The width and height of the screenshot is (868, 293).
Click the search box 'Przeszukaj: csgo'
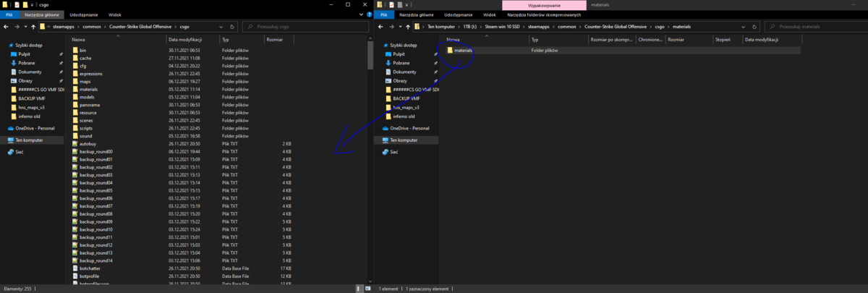click(307, 27)
